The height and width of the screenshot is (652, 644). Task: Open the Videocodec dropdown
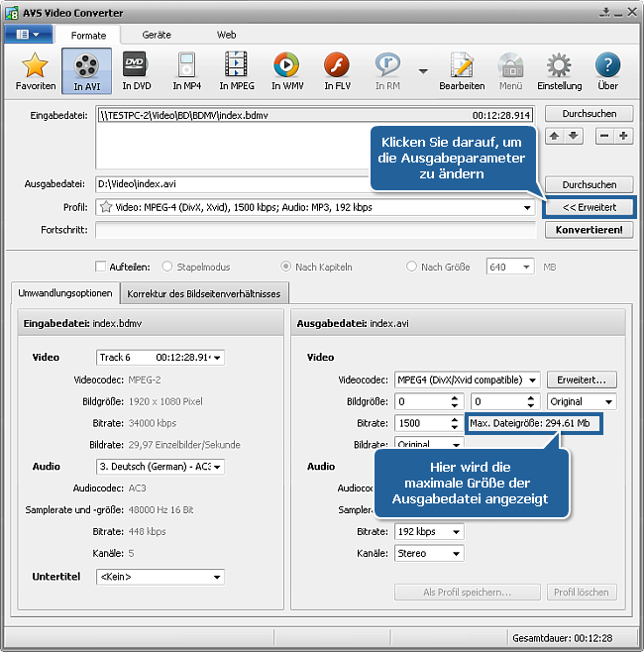point(532,380)
